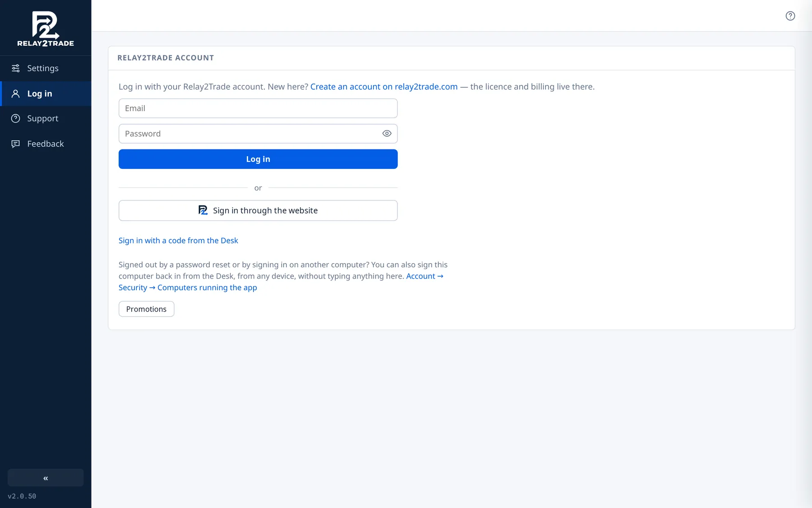Collapse the sidebar with double-chevron button
812x508 pixels.
coord(46,478)
